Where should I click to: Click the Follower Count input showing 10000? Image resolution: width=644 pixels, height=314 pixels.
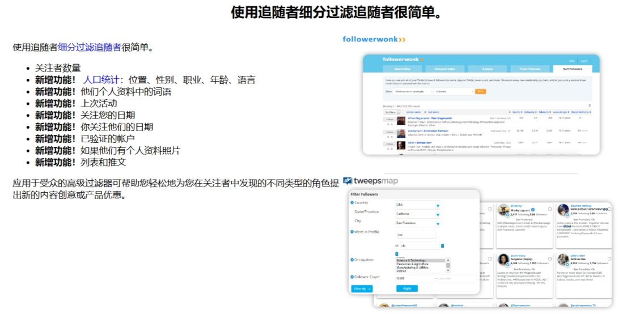point(415,278)
